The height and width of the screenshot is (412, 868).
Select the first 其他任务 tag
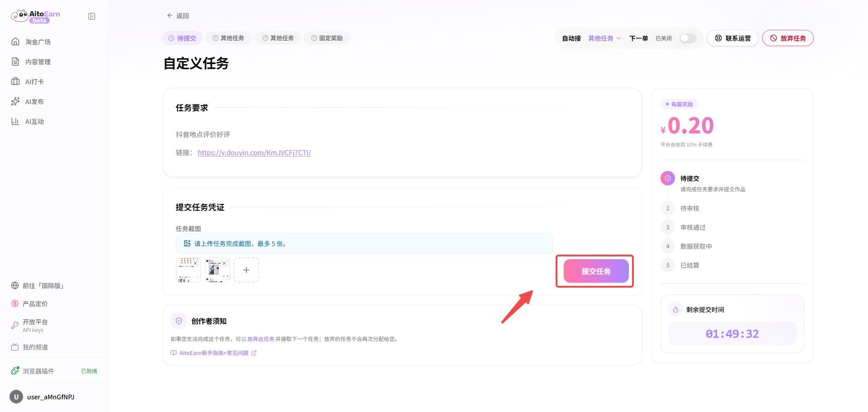[228, 38]
